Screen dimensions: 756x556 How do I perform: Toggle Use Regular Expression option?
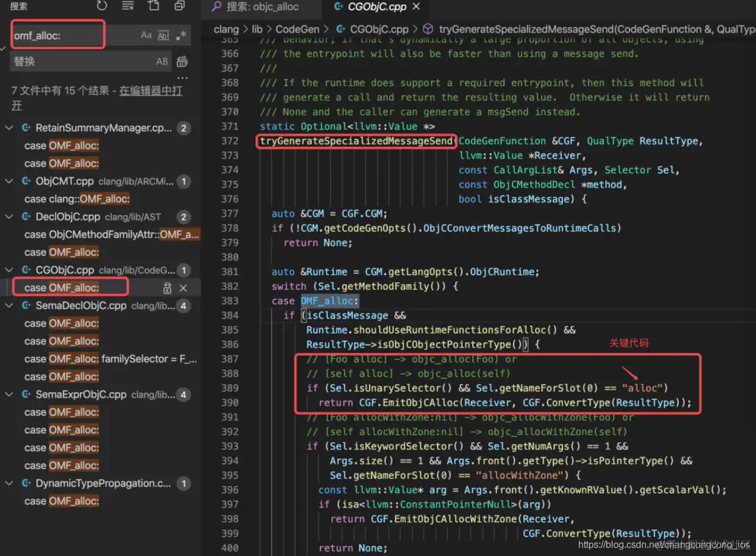[181, 35]
